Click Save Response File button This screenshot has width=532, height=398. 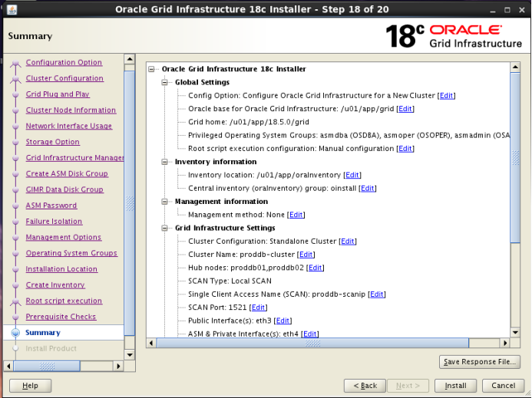pyautogui.click(x=480, y=362)
